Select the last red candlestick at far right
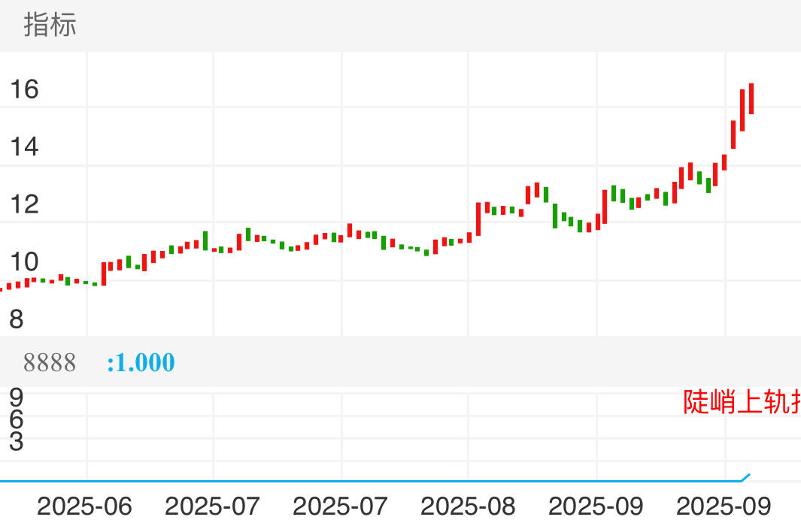Viewport: 801px width, 532px height. tap(751, 98)
